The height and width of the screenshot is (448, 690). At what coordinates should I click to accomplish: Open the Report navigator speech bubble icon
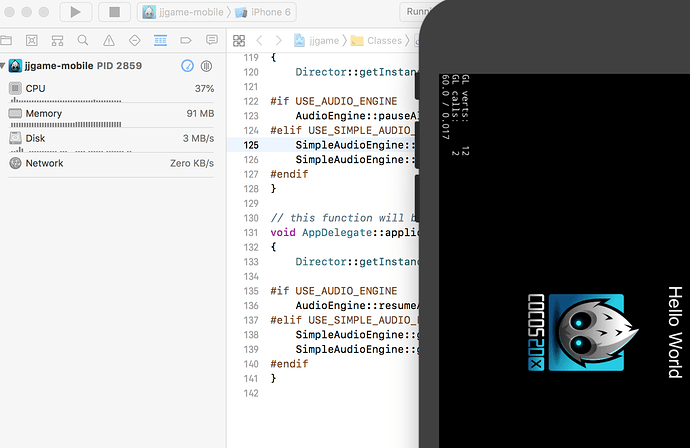pyautogui.click(x=212, y=40)
